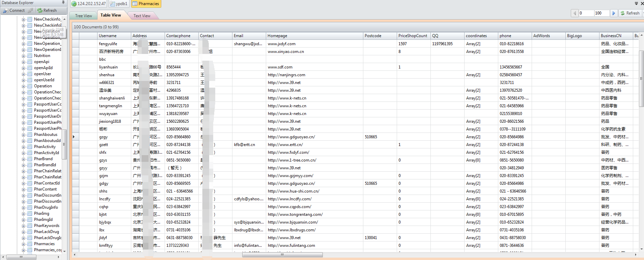Screen dimensions: 644x260
Task: Click the PharContactId collection table icon
Action: (30, 183)
